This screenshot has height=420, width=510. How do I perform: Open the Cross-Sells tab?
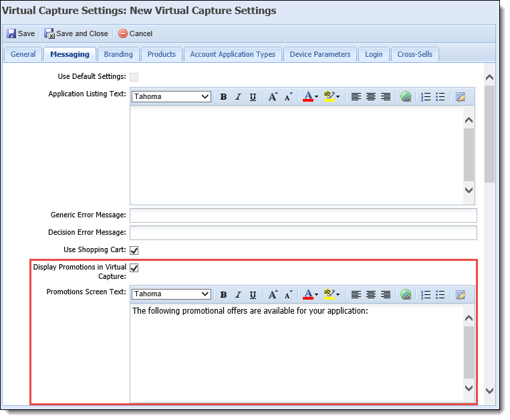(x=414, y=54)
